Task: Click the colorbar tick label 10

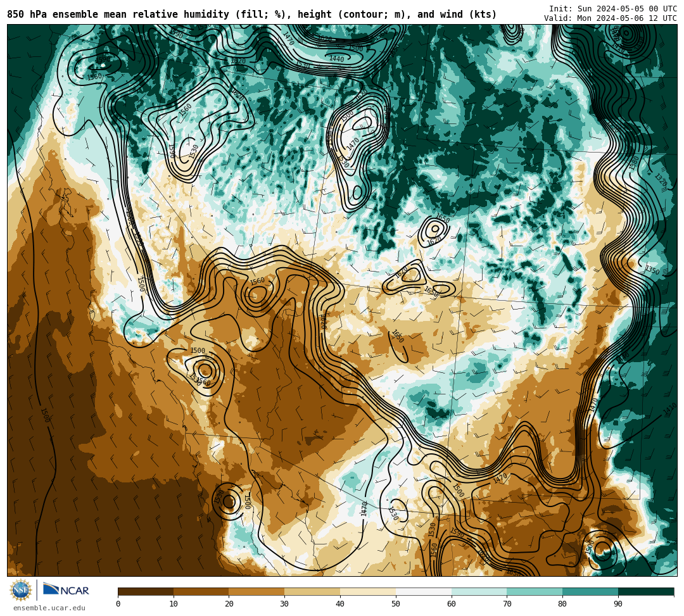Action: coord(174,604)
